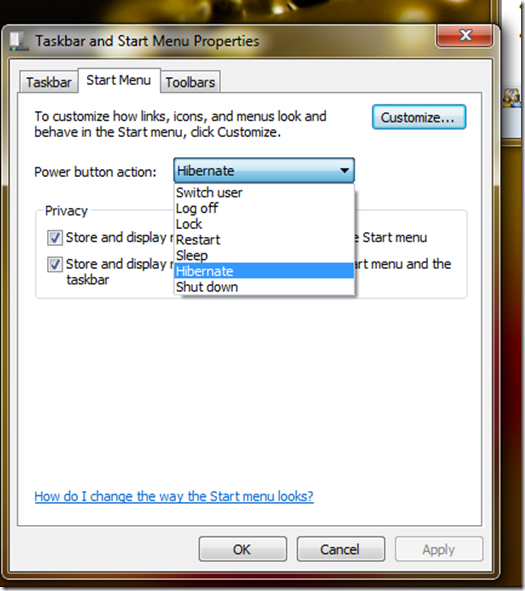
Task: Pick Sleep as power button action
Action: (x=264, y=255)
